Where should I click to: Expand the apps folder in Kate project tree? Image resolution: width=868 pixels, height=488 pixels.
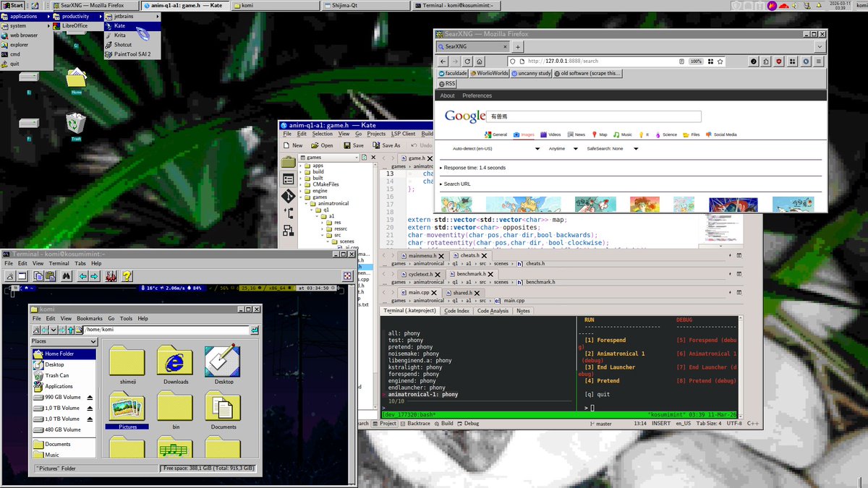301,165
